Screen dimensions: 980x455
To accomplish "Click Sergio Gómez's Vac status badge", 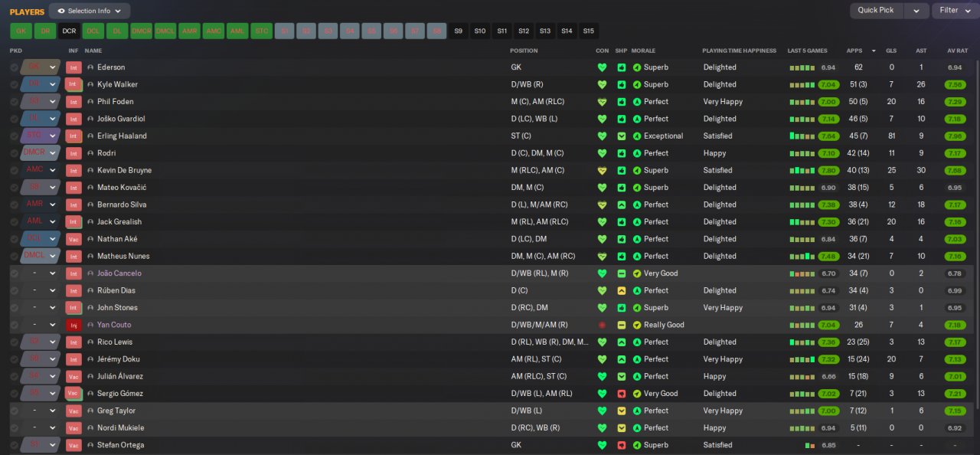I will click(x=73, y=394).
